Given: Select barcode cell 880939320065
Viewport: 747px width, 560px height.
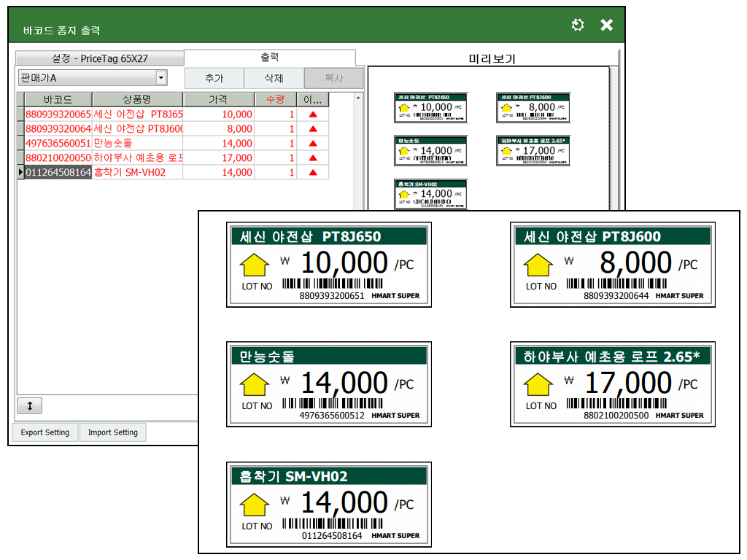Looking at the screenshot, I should [58, 114].
